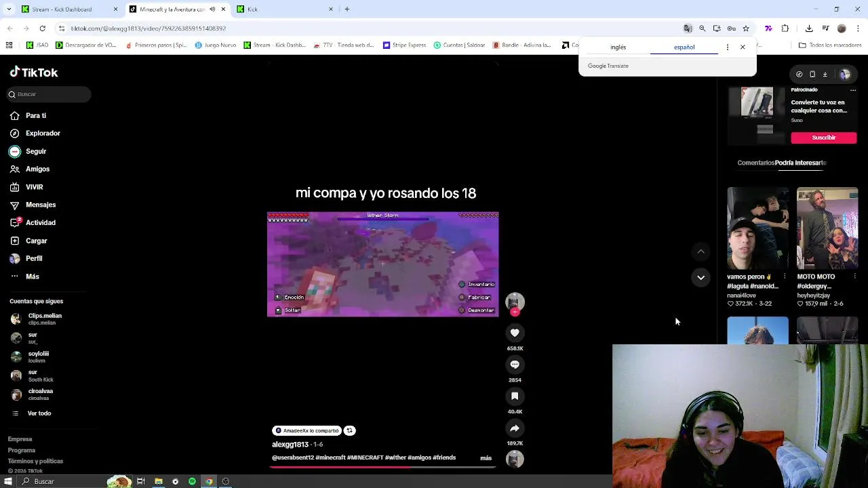The width and height of the screenshot is (868, 488).
Task: Open Stripe Express bookmark
Action: click(x=405, y=45)
